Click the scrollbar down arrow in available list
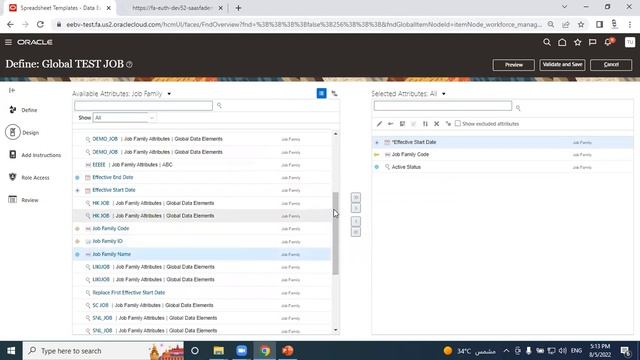This screenshot has width=640, height=360. pyautogui.click(x=336, y=330)
